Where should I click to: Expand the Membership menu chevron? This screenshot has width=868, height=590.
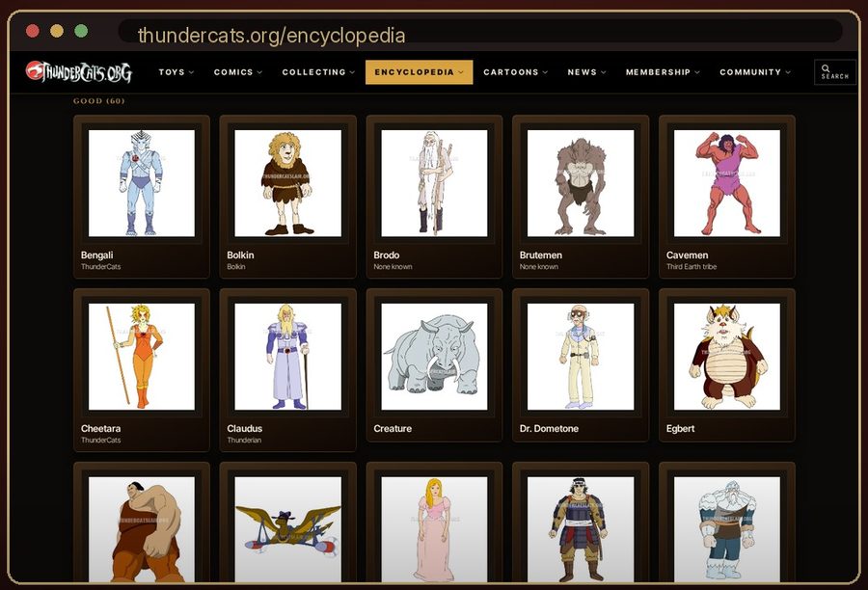[x=697, y=72]
